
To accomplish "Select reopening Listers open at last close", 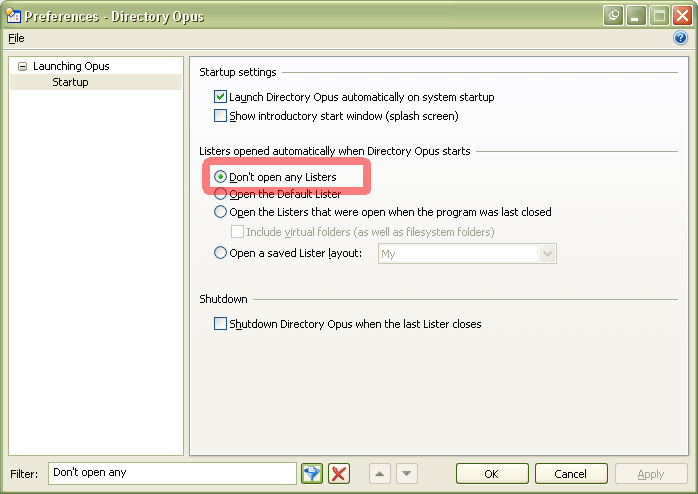I will tap(221, 212).
